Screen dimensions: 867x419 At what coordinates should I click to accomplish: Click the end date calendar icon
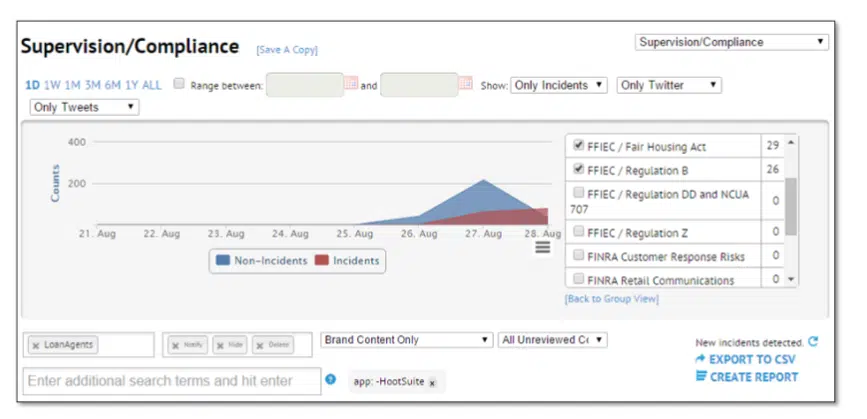tap(465, 85)
